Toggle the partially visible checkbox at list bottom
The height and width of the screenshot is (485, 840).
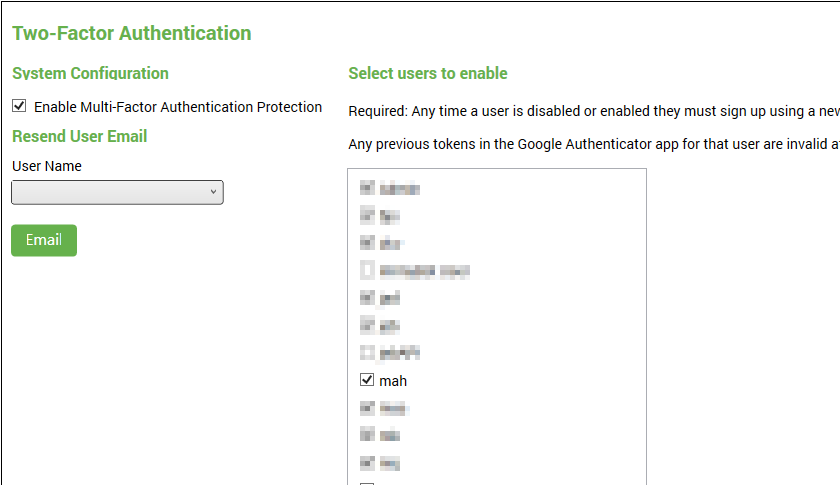[x=367, y=484]
